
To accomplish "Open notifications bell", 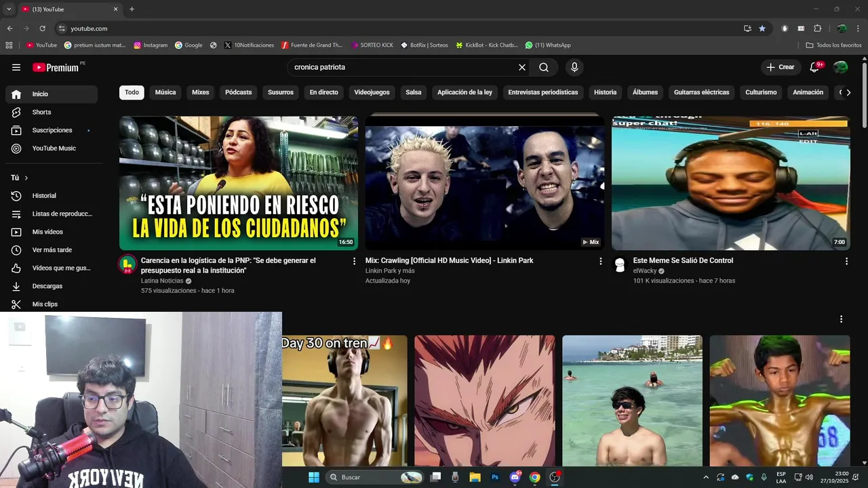I will point(815,67).
